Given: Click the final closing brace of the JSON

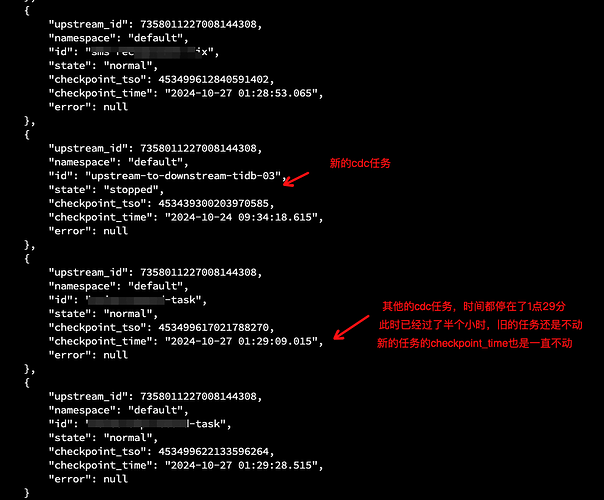Looking at the screenshot, I should [x=27, y=493].
